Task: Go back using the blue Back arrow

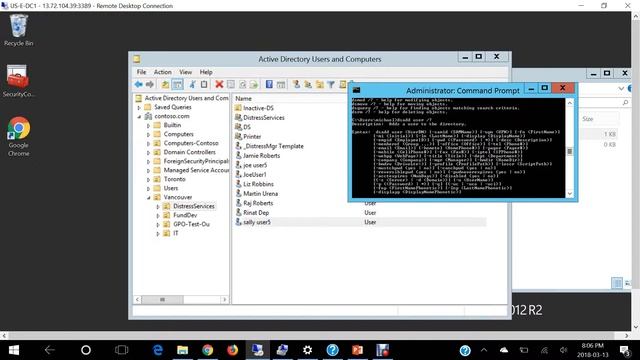Action: (139, 84)
